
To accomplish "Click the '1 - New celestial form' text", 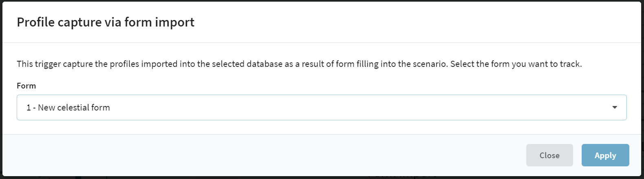I will tap(68, 108).
